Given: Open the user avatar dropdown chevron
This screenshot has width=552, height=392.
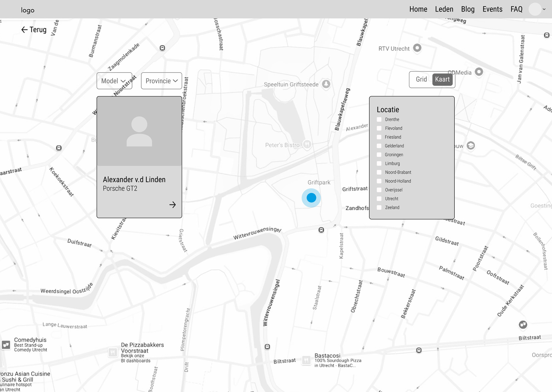Looking at the screenshot, I should point(544,9).
